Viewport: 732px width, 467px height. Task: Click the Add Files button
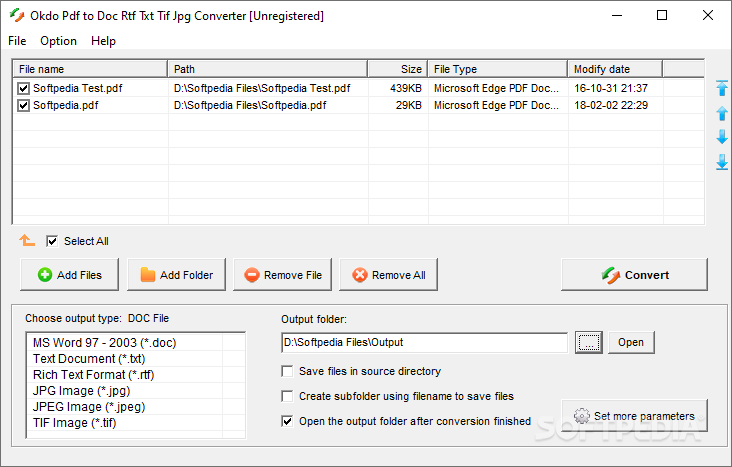(70, 275)
